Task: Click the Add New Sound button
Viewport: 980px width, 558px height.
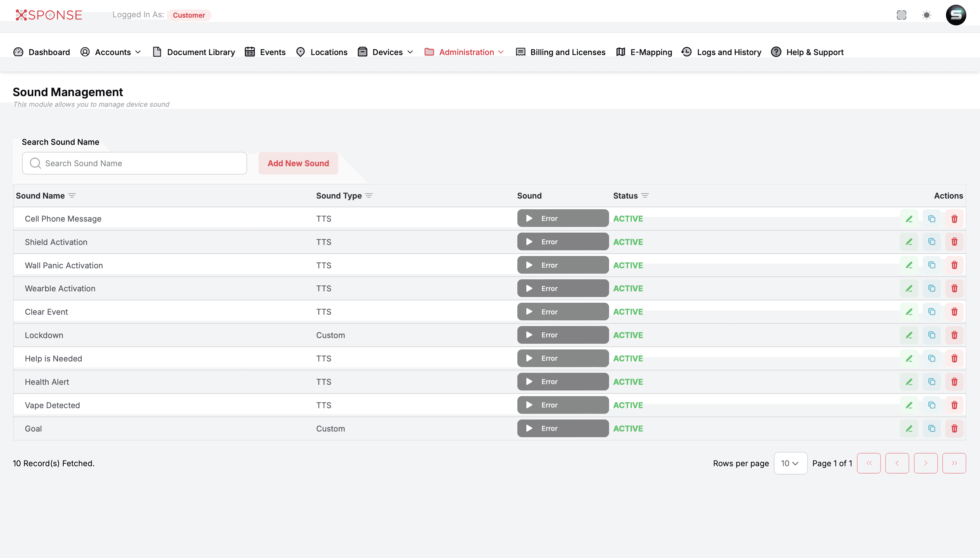Action: click(x=298, y=163)
